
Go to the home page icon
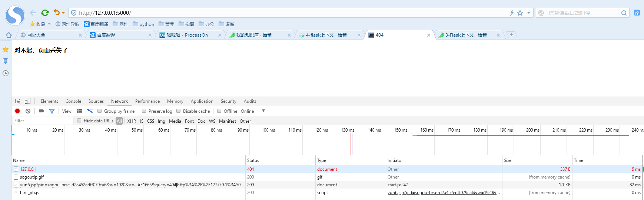click(9, 35)
